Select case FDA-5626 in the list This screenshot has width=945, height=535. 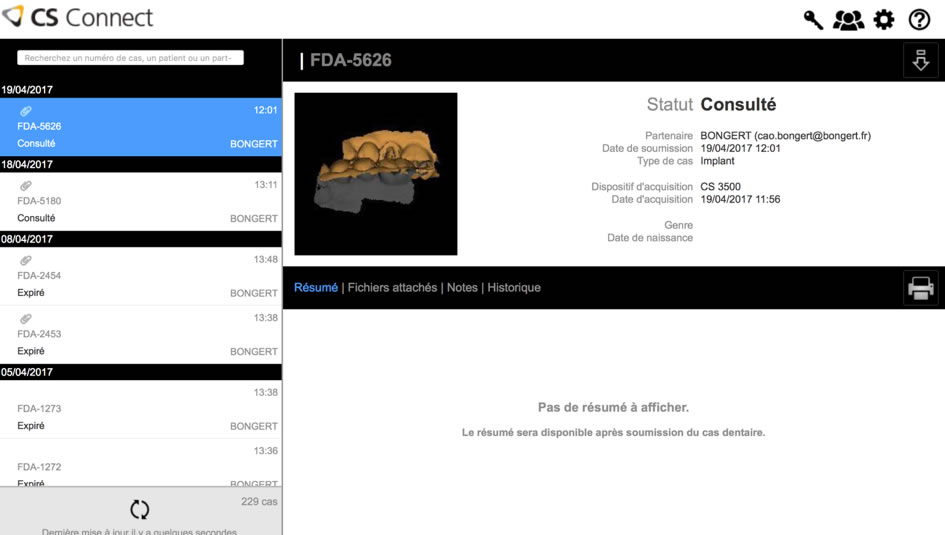(140, 127)
